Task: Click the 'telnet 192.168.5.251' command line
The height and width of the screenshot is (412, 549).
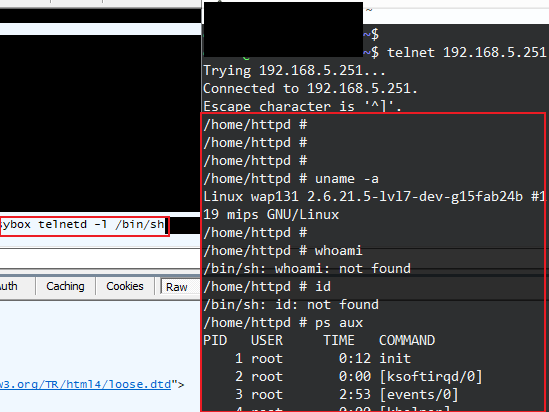Action: pyautogui.click(x=466, y=53)
